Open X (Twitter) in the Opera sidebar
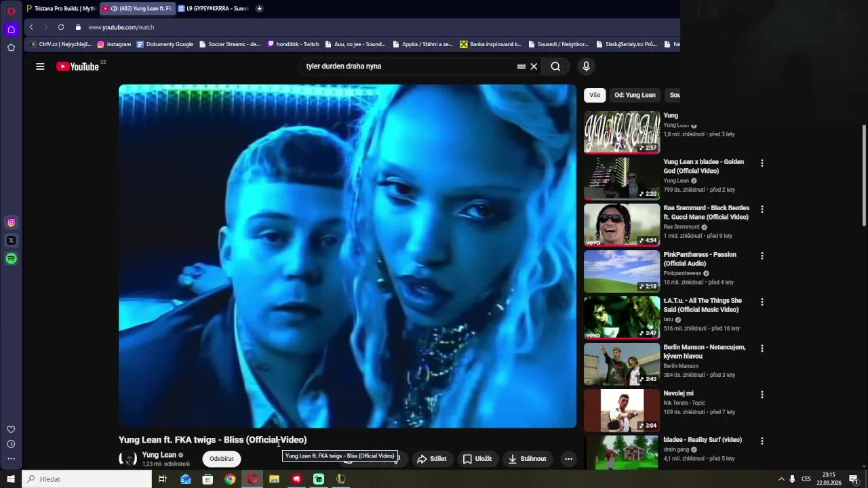 click(11, 241)
